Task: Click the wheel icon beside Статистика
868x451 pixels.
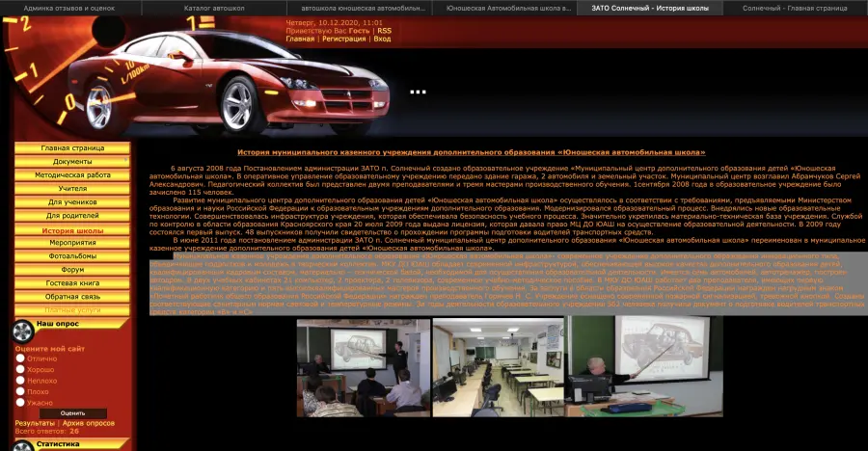Action: [x=23, y=444]
